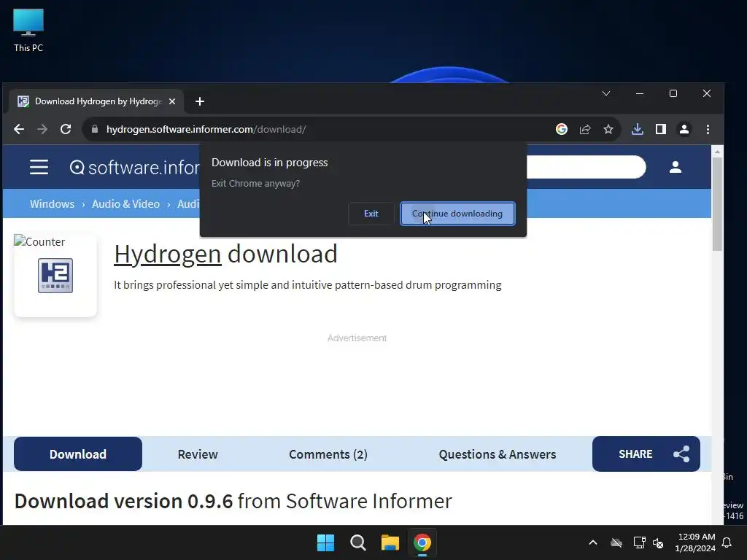The width and height of the screenshot is (747, 560).
Task: Open Windows taskbar search
Action: point(357,542)
